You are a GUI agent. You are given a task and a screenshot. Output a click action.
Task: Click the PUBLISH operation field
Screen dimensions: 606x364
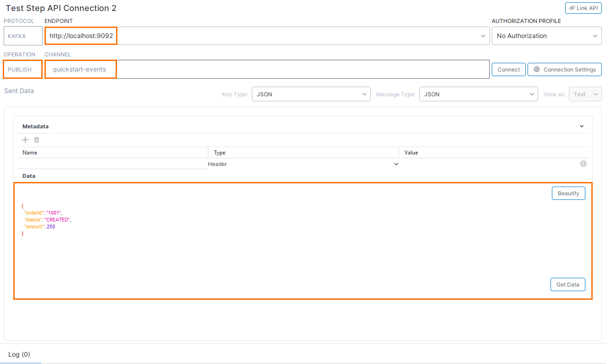[x=23, y=69]
